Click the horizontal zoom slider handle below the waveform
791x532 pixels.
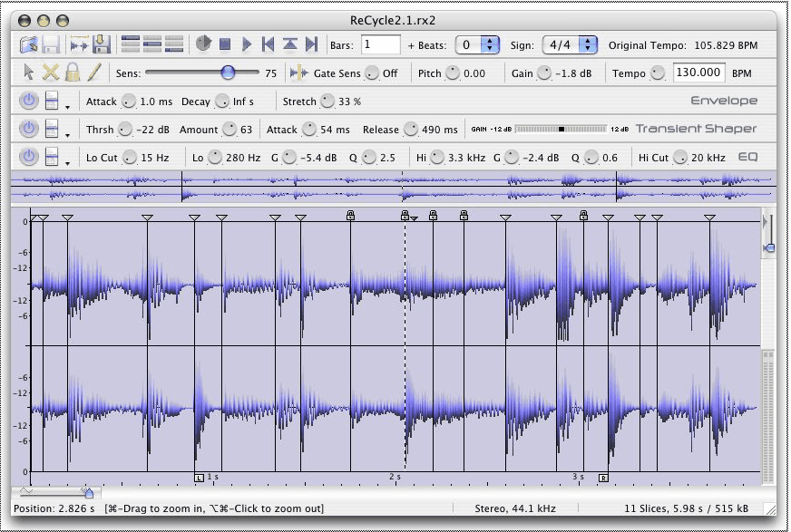click(x=89, y=492)
